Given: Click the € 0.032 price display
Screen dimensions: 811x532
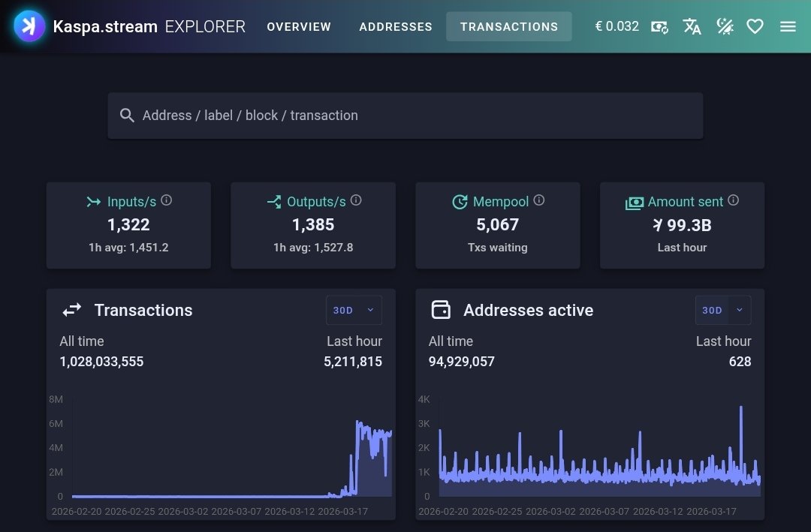Looking at the screenshot, I should (617, 27).
